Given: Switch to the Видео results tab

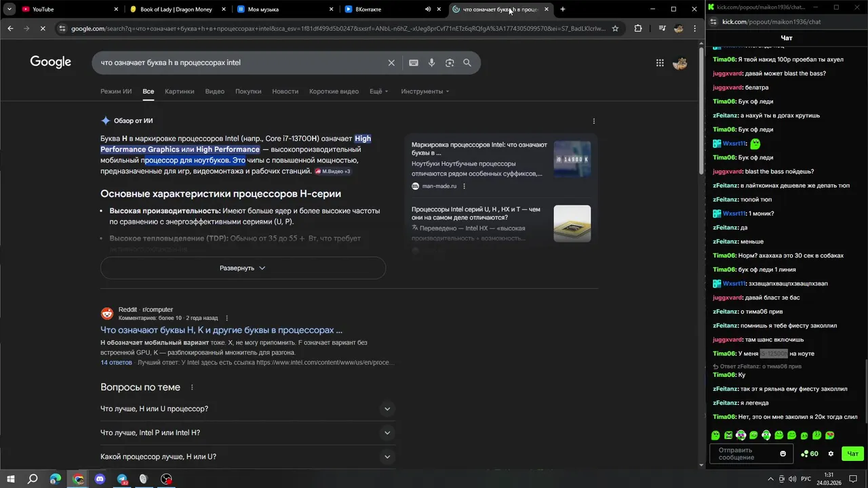Looking at the screenshot, I should point(214,91).
